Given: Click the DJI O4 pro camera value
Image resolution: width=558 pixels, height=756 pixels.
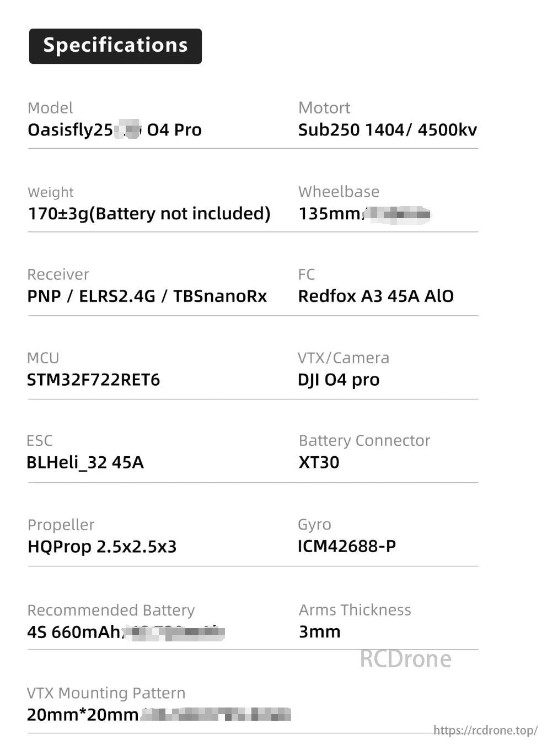Looking at the screenshot, I should 339,380.
